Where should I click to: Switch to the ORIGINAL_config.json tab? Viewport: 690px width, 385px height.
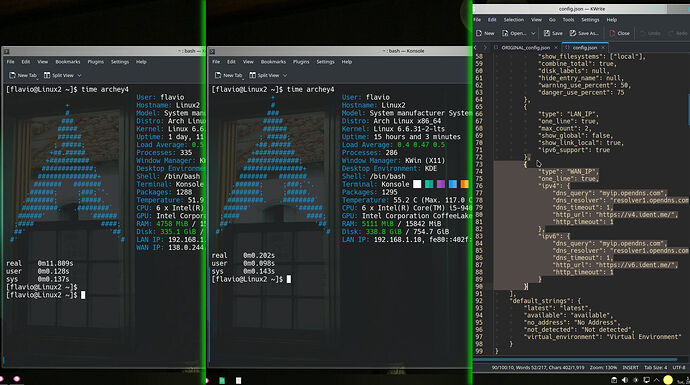pyautogui.click(x=525, y=48)
